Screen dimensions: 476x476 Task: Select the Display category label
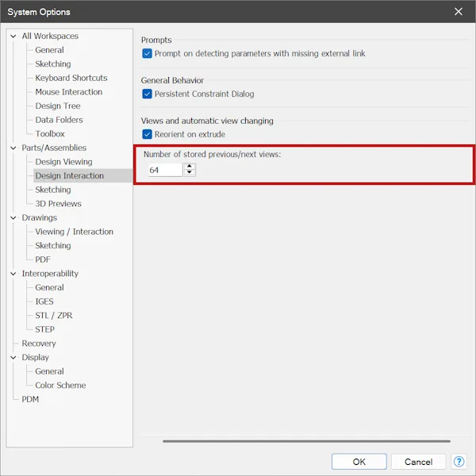click(x=35, y=357)
